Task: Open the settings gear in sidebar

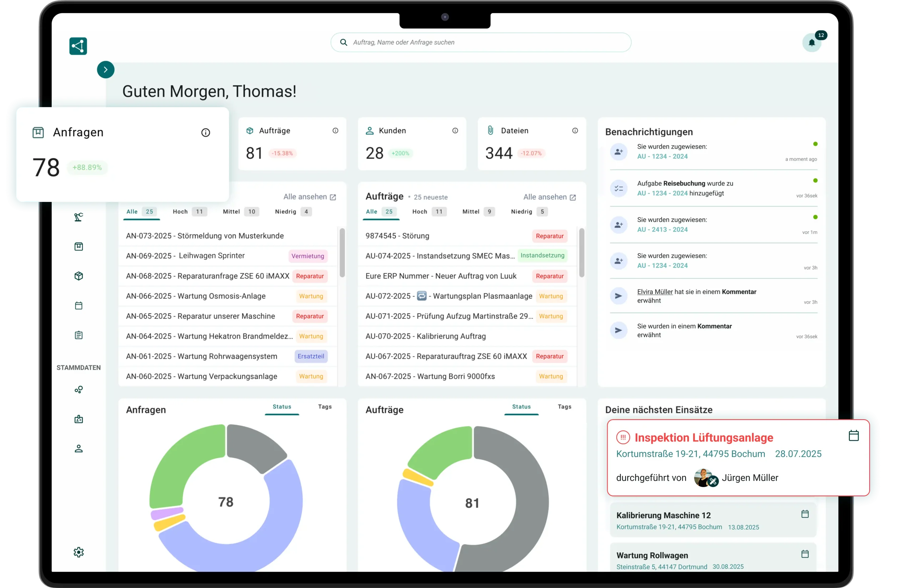Action: click(x=79, y=552)
